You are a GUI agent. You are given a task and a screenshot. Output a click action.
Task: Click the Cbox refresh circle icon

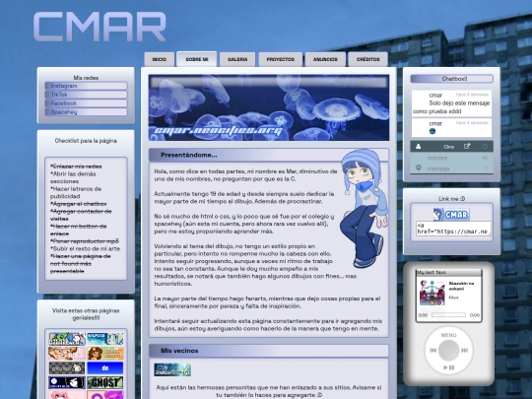click(485, 146)
